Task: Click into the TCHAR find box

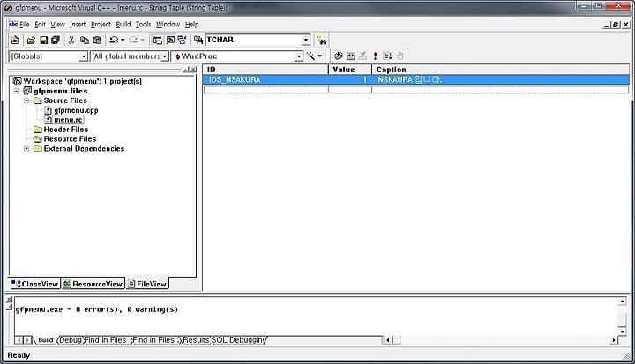Action: point(253,40)
